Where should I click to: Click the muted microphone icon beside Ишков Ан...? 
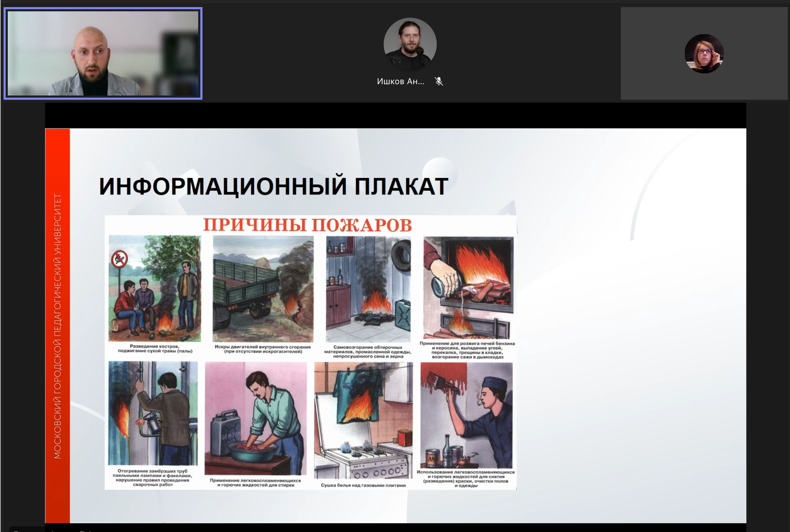tap(439, 81)
